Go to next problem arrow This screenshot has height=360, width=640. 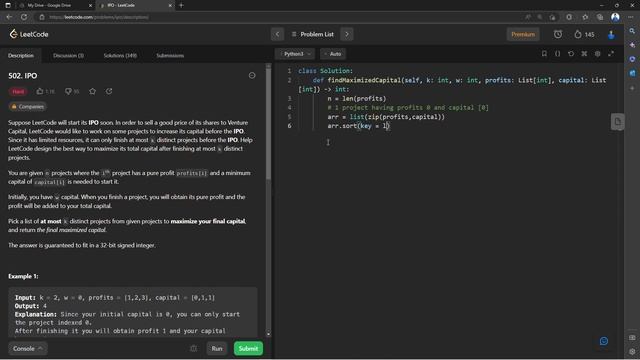click(347, 34)
